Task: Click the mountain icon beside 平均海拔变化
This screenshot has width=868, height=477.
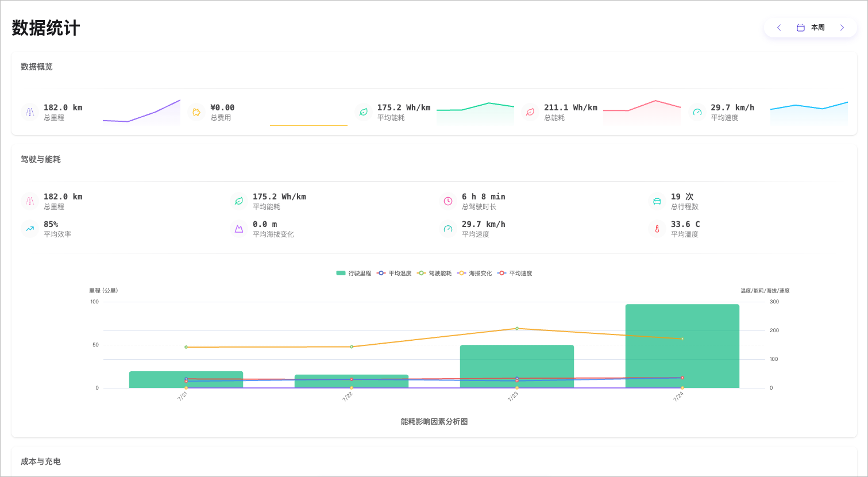Action: (239, 229)
